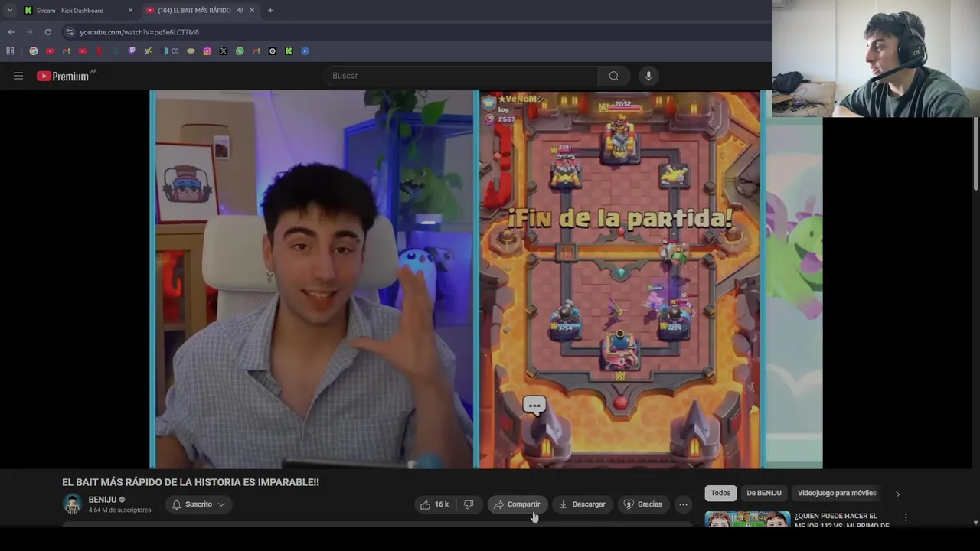Open the WhatsApp bookmark
This screenshot has width=980, height=551.
240,51
